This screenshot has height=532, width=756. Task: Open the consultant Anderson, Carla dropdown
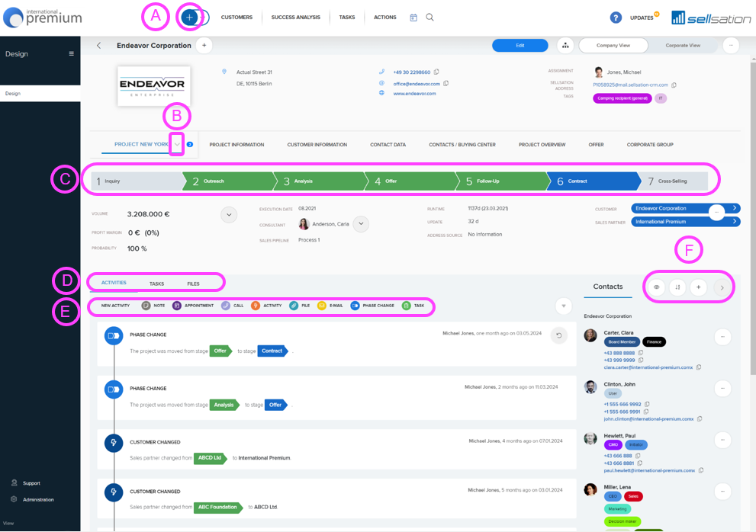click(361, 223)
